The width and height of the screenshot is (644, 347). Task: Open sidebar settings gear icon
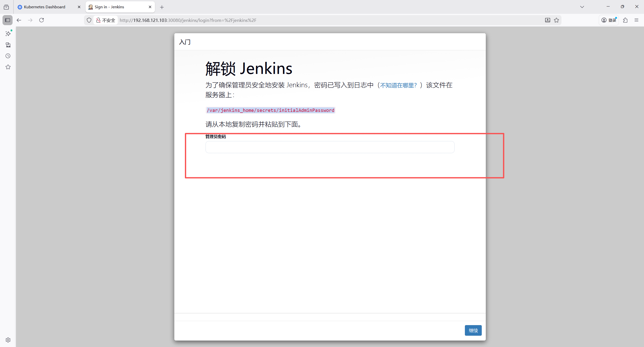(x=8, y=340)
